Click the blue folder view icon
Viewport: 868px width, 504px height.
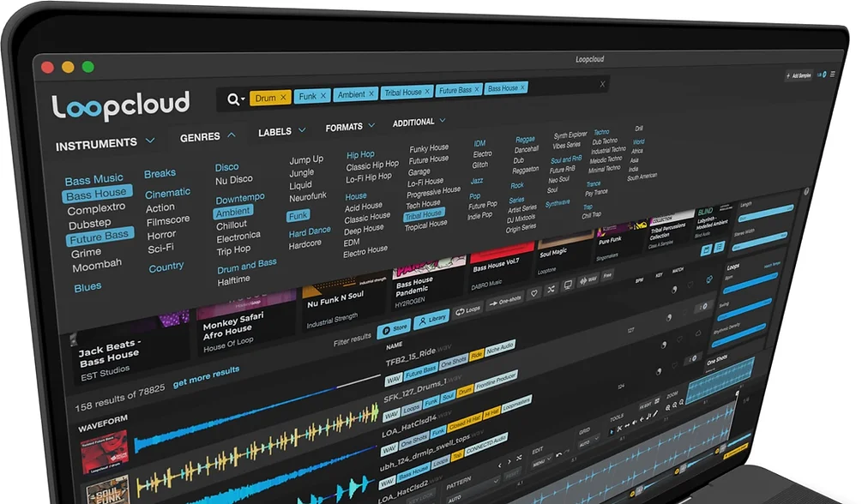click(706, 250)
